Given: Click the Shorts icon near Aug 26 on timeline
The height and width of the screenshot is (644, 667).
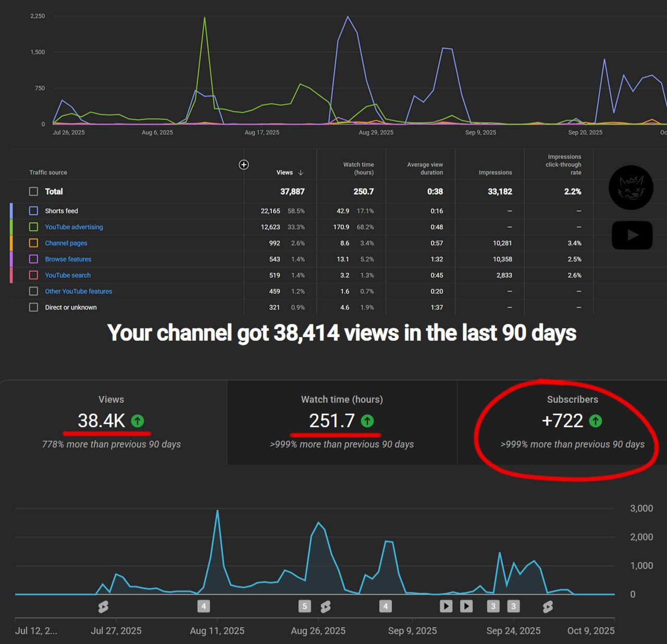Looking at the screenshot, I should pyautogui.click(x=326, y=606).
